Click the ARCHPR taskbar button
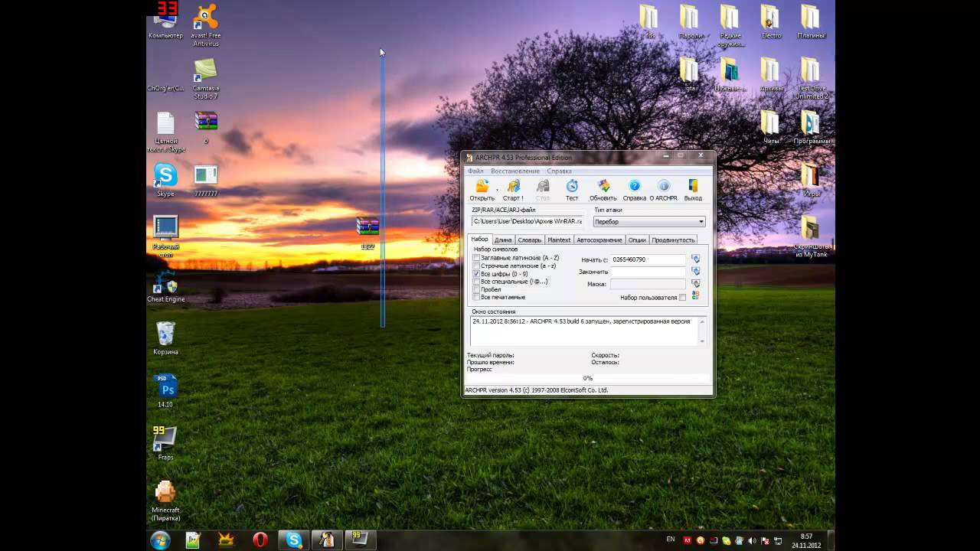 (x=328, y=540)
